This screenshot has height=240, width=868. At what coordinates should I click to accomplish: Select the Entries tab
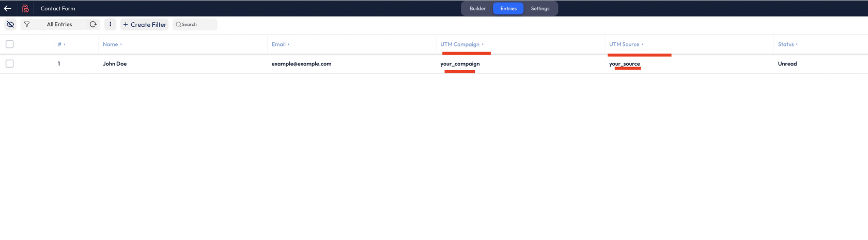tap(508, 8)
